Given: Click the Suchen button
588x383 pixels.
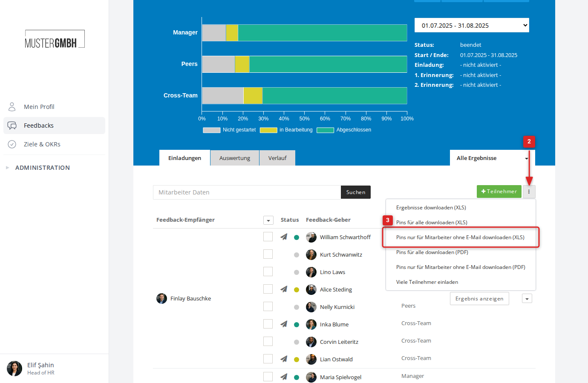Looking at the screenshot, I should point(356,192).
